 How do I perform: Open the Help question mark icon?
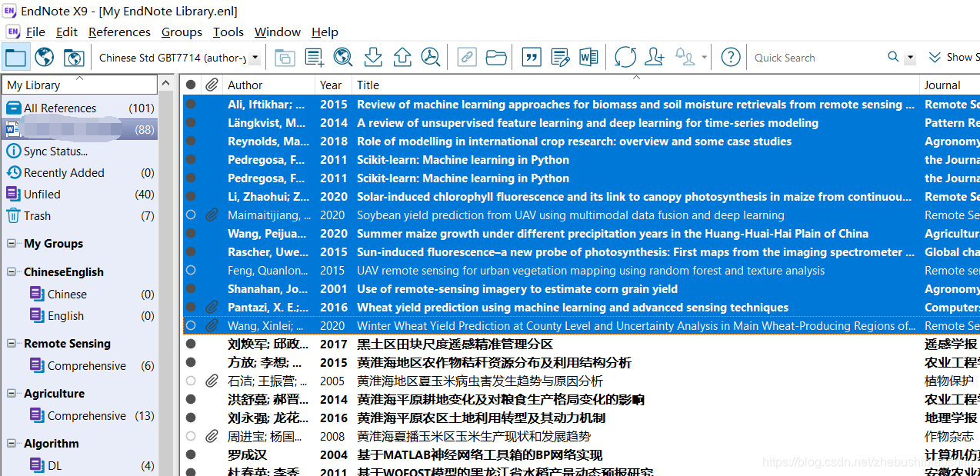click(731, 57)
